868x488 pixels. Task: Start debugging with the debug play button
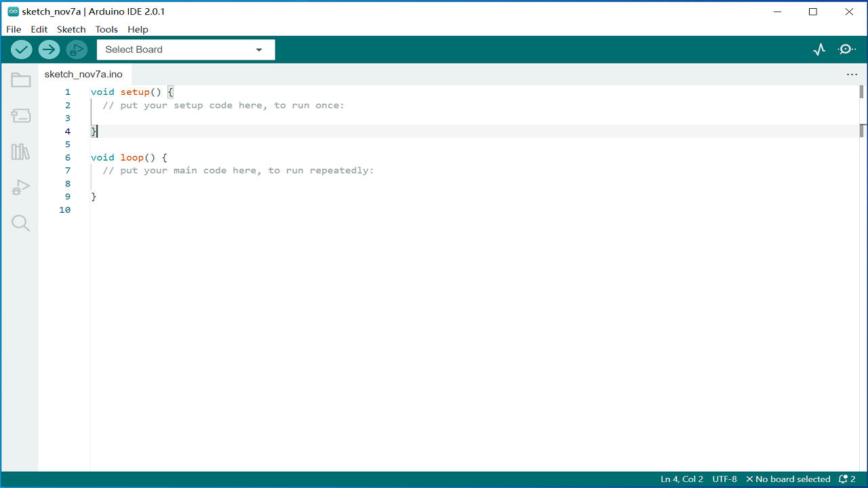77,49
